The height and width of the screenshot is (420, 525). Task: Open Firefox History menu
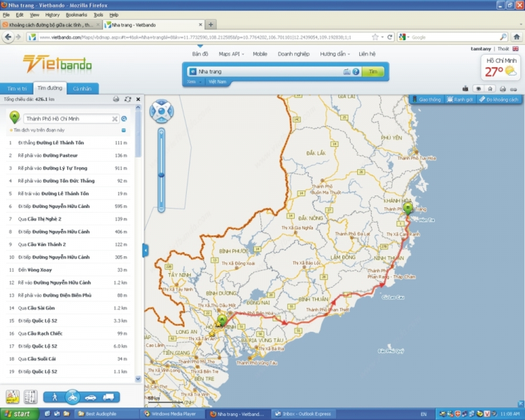tap(52, 15)
